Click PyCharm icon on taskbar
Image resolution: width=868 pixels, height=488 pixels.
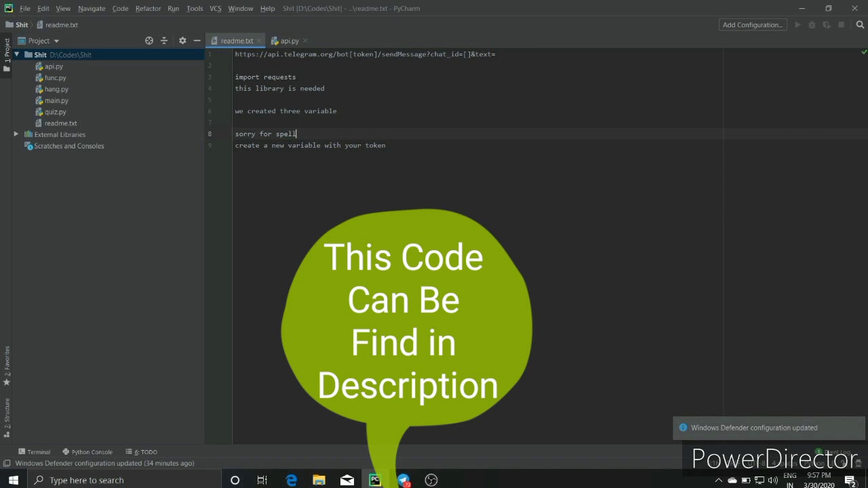coord(375,480)
